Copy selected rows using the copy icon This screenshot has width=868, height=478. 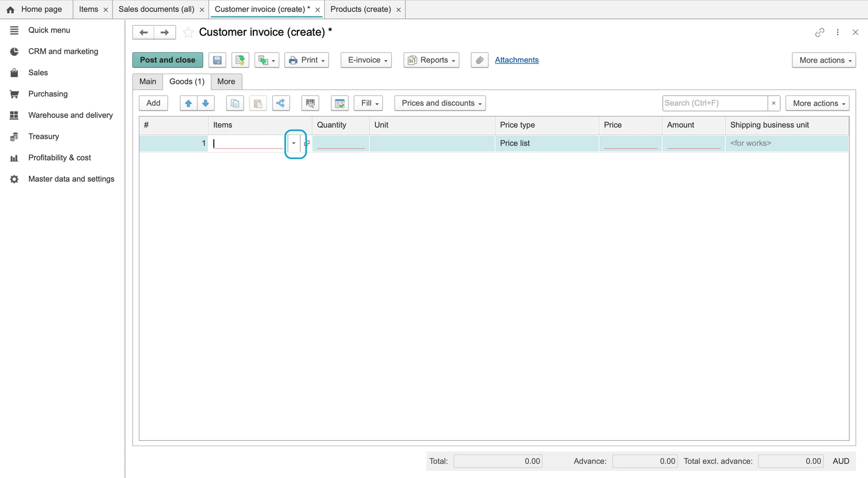(x=235, y=103)
